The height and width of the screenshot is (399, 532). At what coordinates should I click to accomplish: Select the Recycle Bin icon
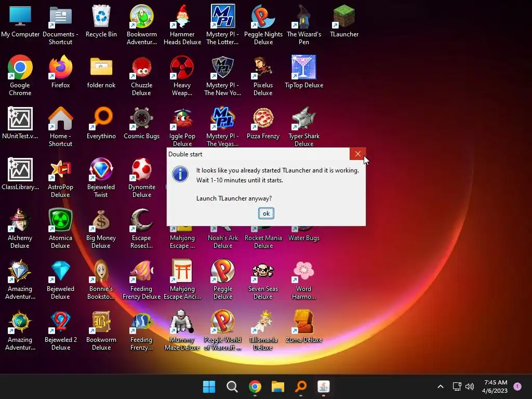point(101,21)
